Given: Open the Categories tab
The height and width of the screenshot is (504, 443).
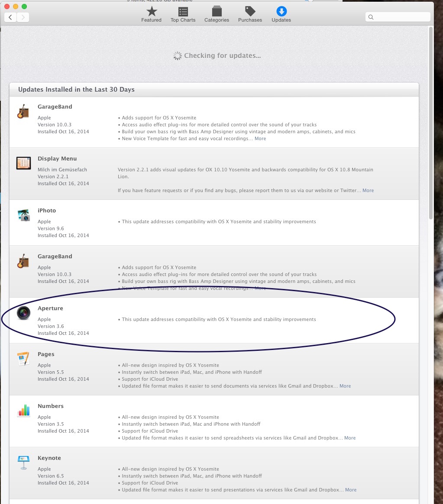Looking at the screenshot, I should point(217,14).
